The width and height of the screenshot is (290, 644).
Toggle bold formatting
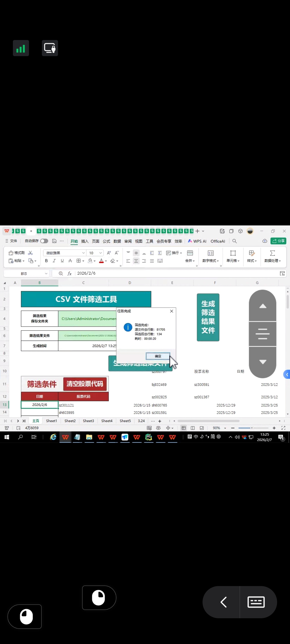pos(46,261)
